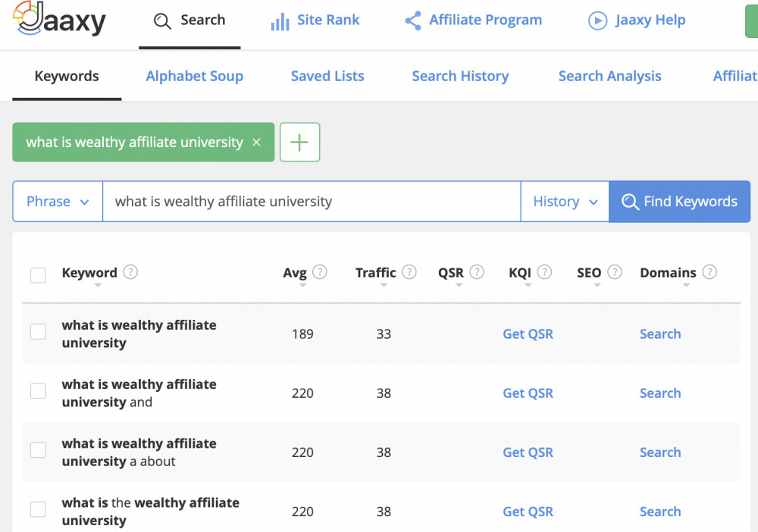The image size is (758, 532).
Task: Get QSR for the 189 avg row
Action: coord(528,334)
